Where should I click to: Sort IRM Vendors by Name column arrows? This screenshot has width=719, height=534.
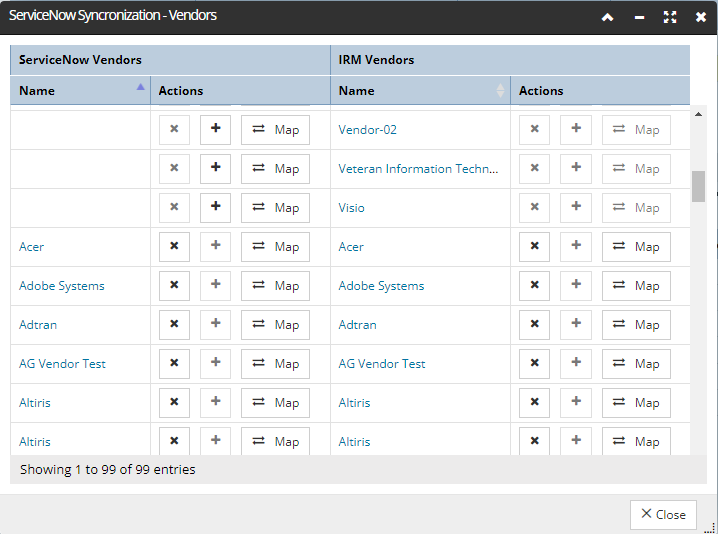[x=500, y=91]
